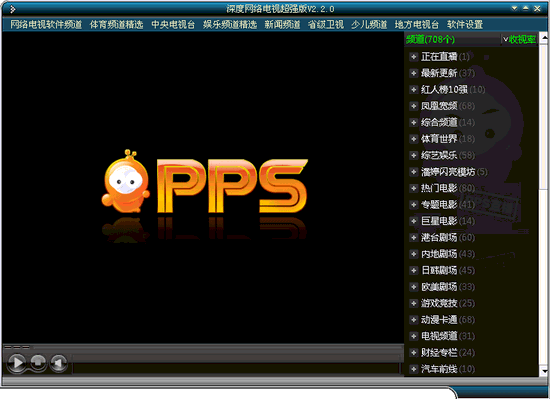Open the 中央电视台 menu
This screenshot has width=550, height=399.
173,24
